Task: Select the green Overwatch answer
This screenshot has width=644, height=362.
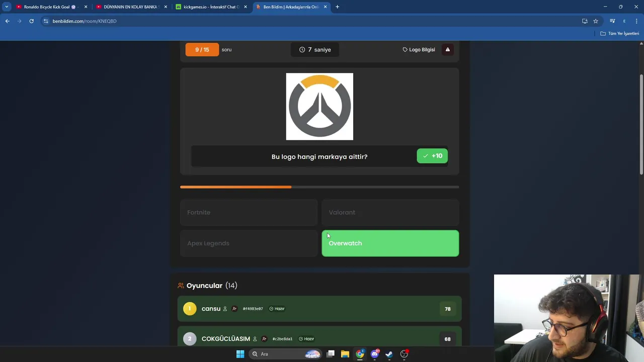Action: [x=390, y=243]
